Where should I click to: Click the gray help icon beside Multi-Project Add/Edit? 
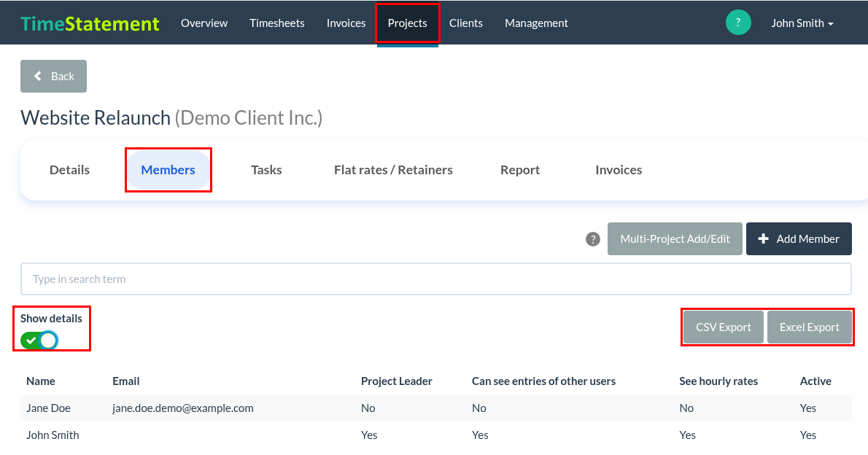[593, 239]
